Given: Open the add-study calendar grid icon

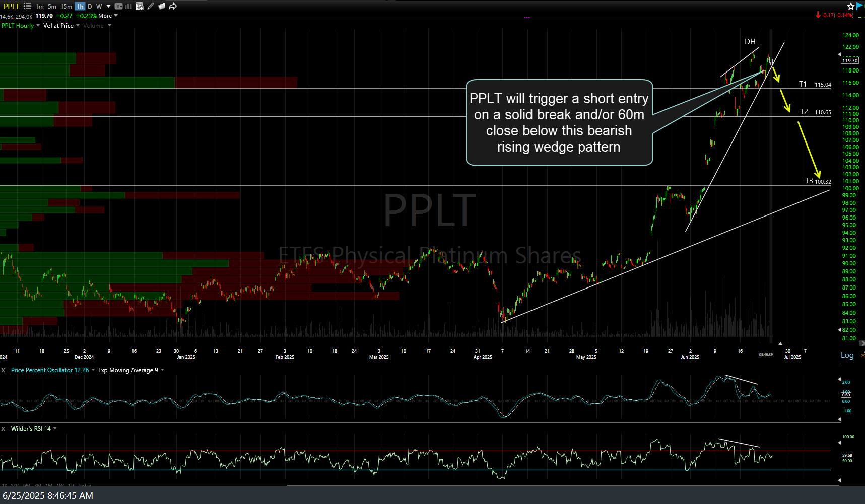Looking at the screenshot, I should 140,6.
